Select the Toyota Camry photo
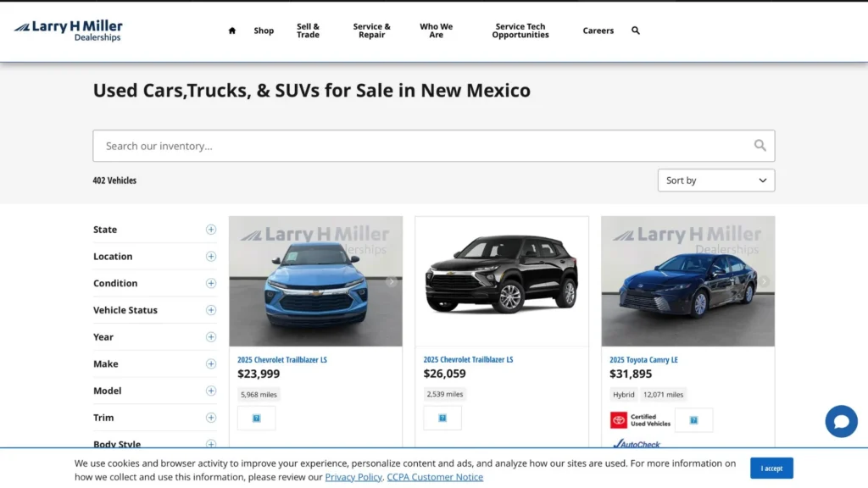Viewport: 868px width, 488px height. tap(687, 281)
